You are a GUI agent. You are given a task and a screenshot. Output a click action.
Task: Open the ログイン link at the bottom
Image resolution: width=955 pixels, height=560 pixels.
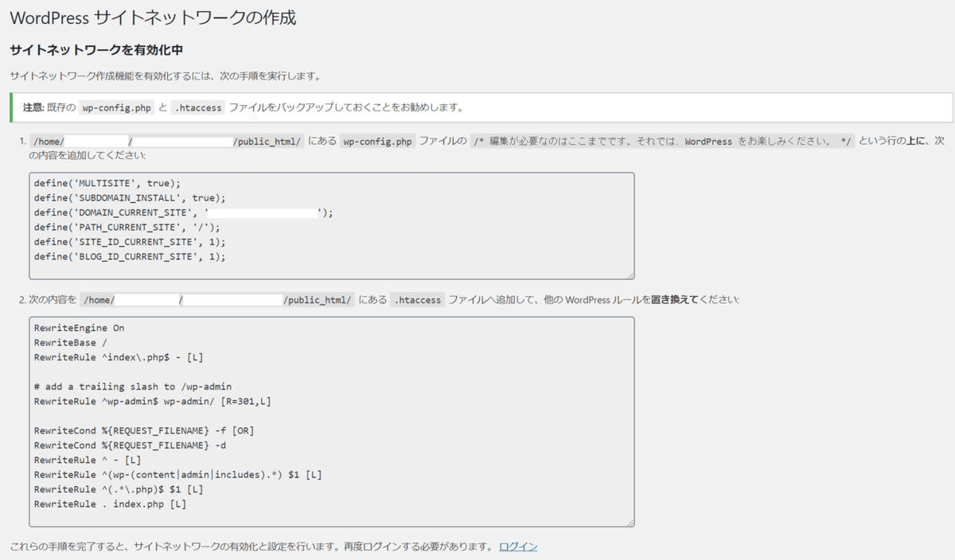[x=518, y=546]
